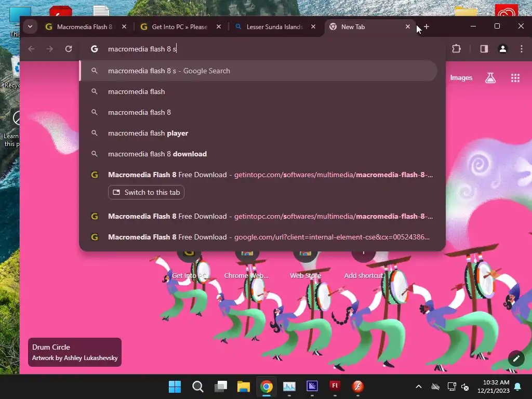Switch to the Macromedia Flash 8 tab
Screen dimensions: 532x399
point(86,27)
